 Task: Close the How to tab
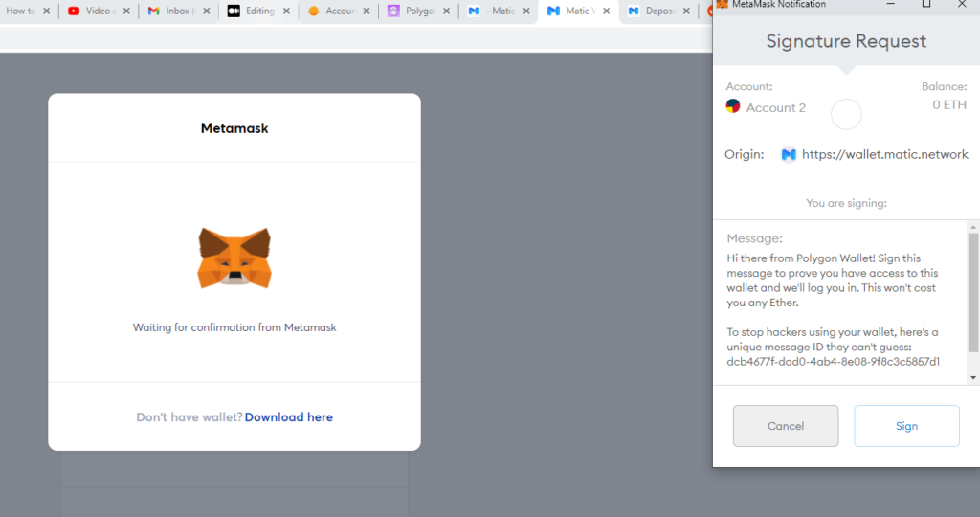[x=45, y=11]
